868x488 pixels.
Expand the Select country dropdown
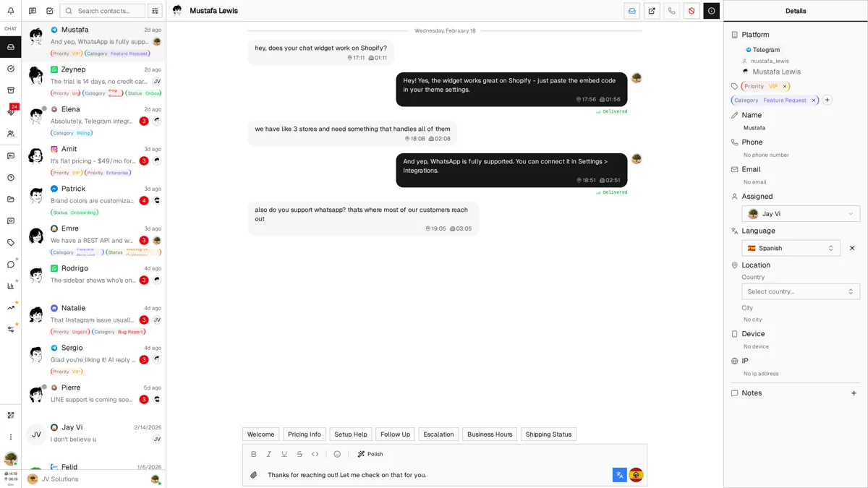[801, 291]
